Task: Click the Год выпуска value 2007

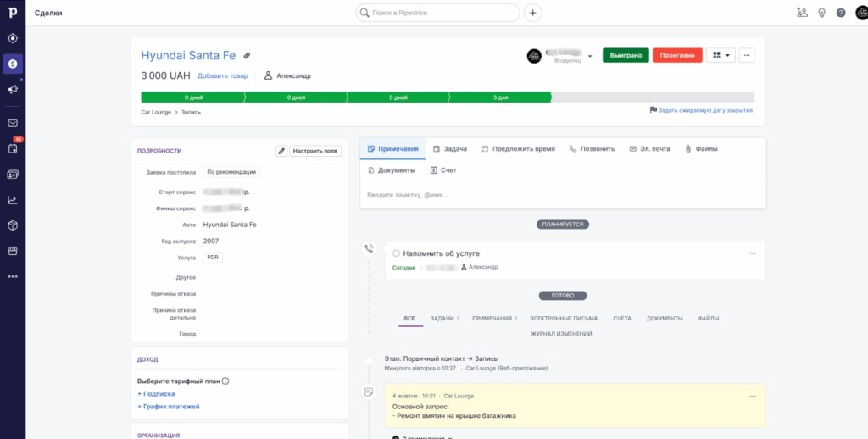Action: pos(211,241)
